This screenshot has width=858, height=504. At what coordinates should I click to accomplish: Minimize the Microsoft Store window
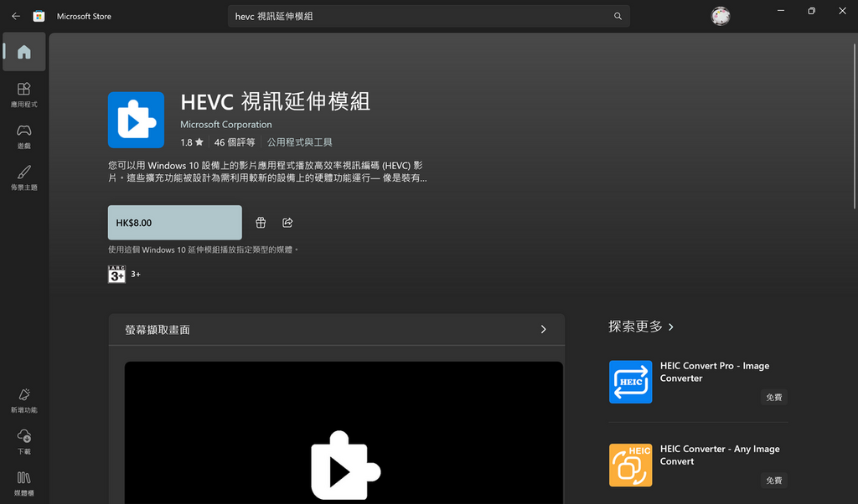point(781,11)
